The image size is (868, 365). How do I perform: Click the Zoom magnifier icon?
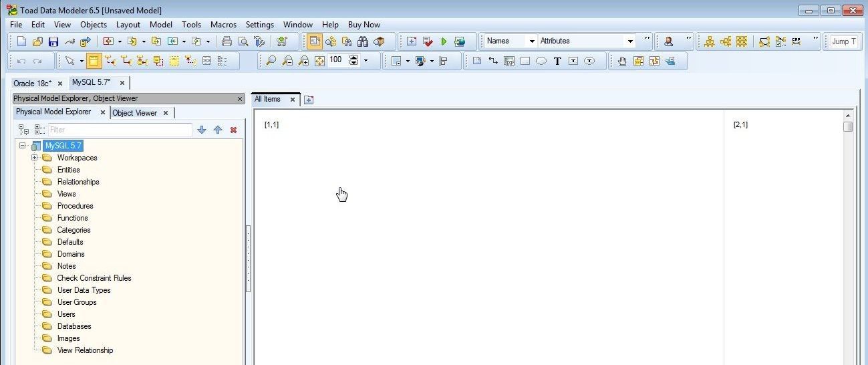coord(271,61)
